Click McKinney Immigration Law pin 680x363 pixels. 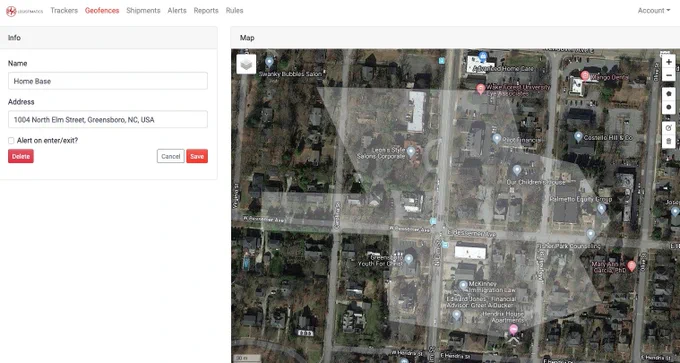(x=463, y=285)
